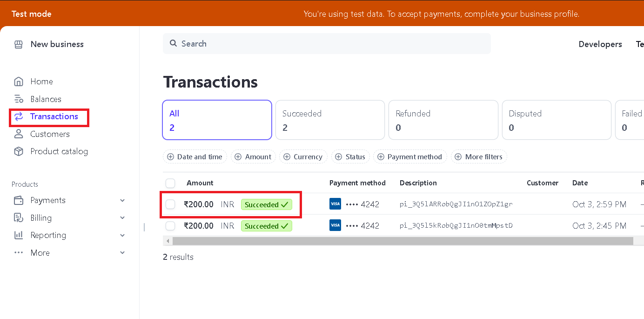Toggle the select-all checkbox in table header
The height and width of the screenshot is (319, 644).
pyautogui.click(x=170, y=183)
